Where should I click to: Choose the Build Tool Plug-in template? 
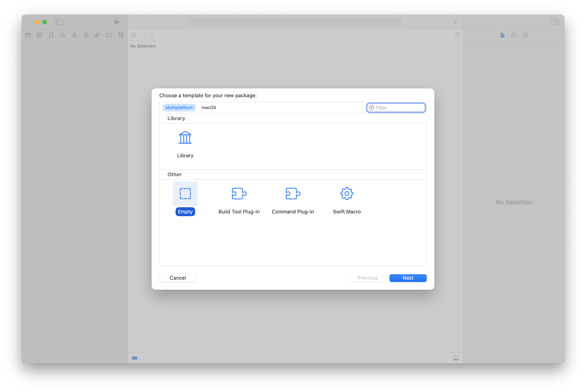[239, 193]
